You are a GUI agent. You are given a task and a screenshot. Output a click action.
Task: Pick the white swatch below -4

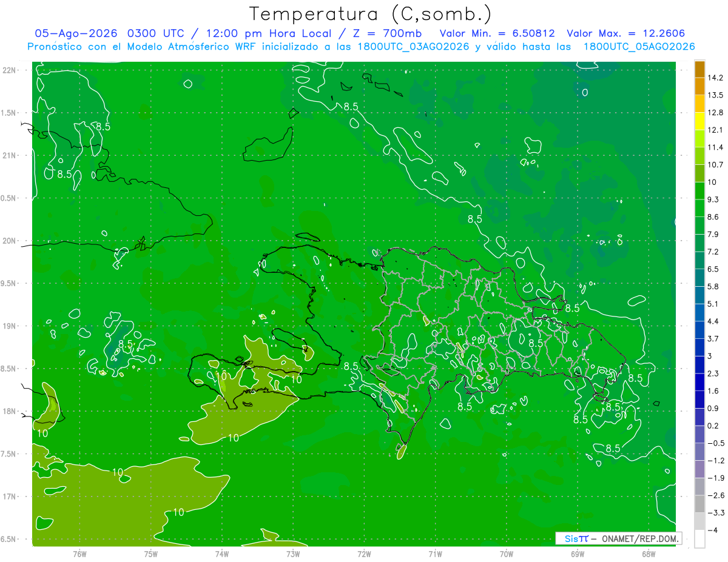coord(699,539)
